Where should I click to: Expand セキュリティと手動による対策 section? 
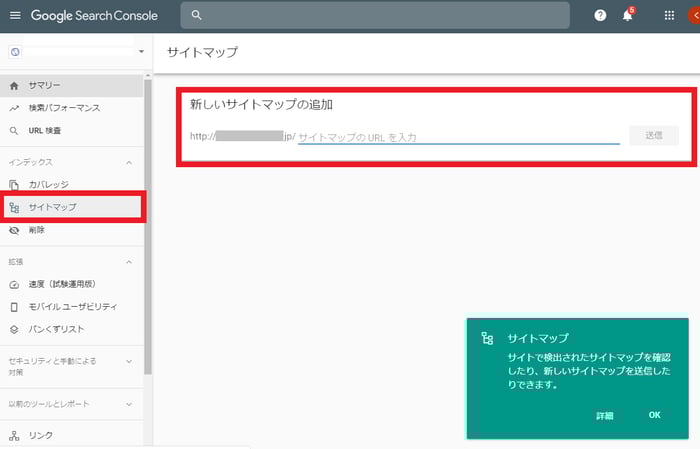click(129, 362)
